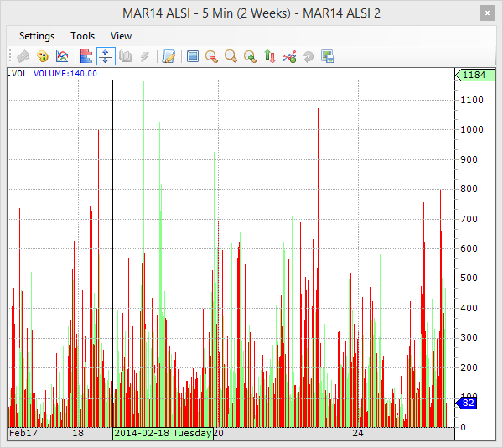
Task: Close the MAR14 ALSI chart window
Action: tap(486, 13)
